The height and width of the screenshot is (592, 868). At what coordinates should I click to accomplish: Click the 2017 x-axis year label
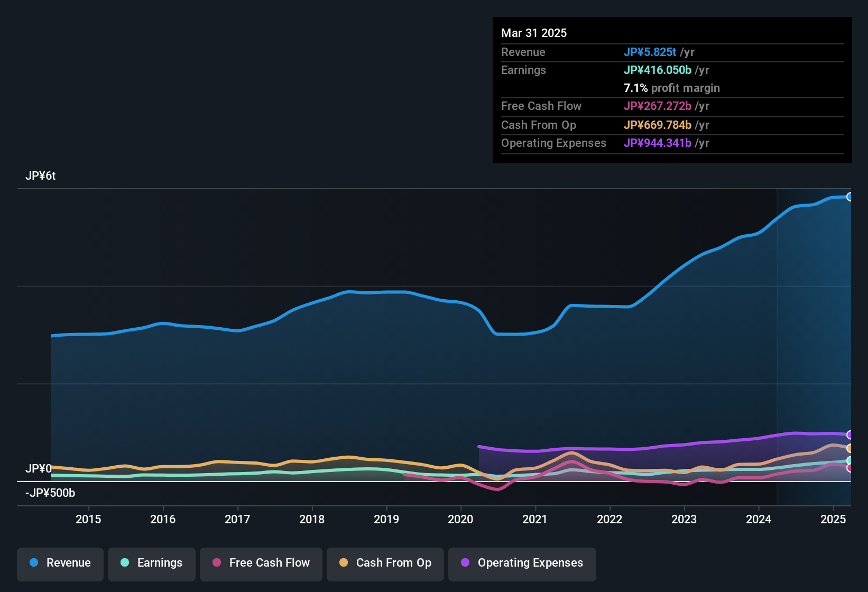point(237,519)
